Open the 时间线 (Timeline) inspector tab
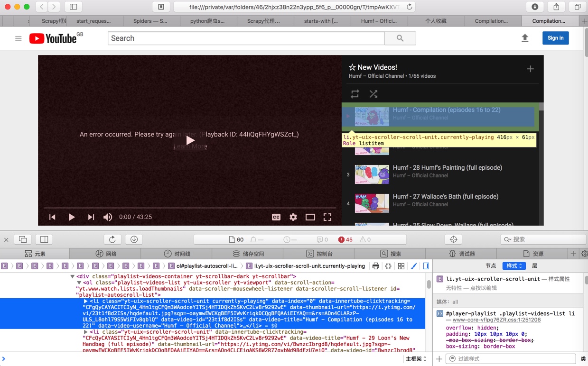Image resolution: width=588 pixels, height=366 pixels. coord(177,254)
